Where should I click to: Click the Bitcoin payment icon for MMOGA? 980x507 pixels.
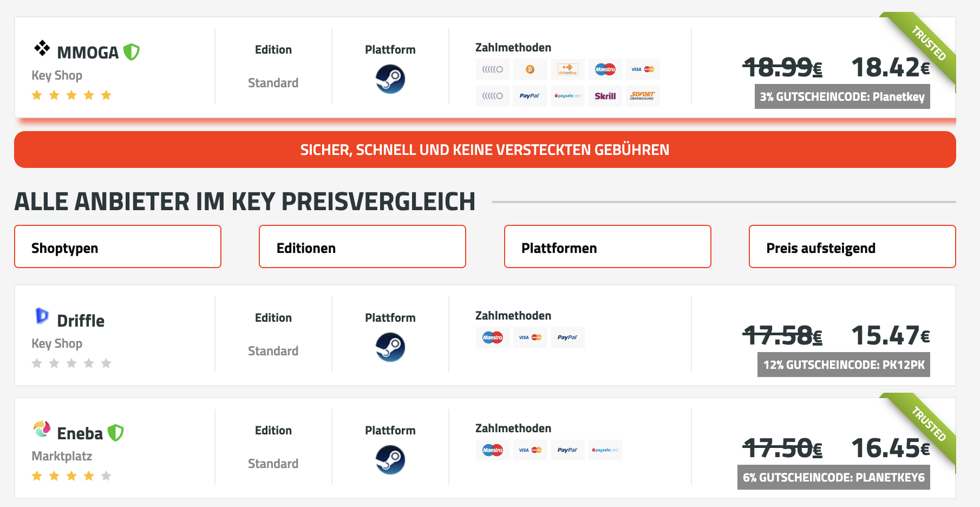[x=530, y=69]
